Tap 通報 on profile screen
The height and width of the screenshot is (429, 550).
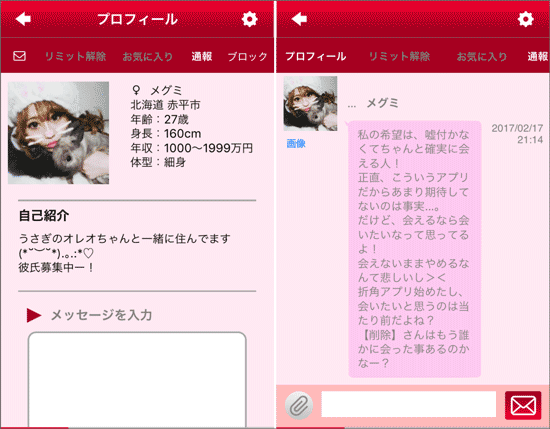click(x=202, y=56)
